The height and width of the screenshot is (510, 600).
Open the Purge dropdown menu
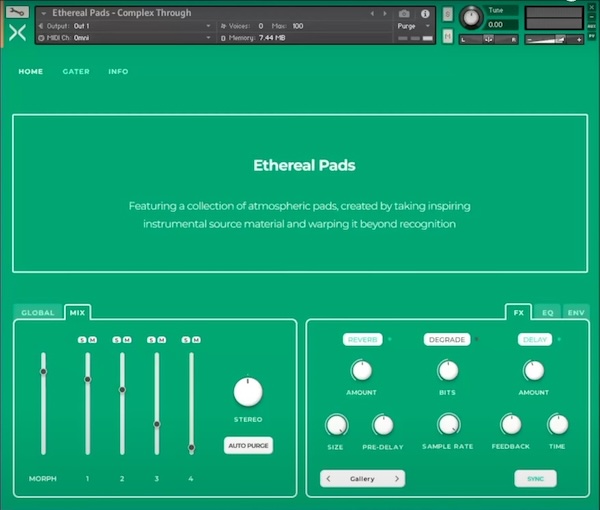tap(413, 26)
